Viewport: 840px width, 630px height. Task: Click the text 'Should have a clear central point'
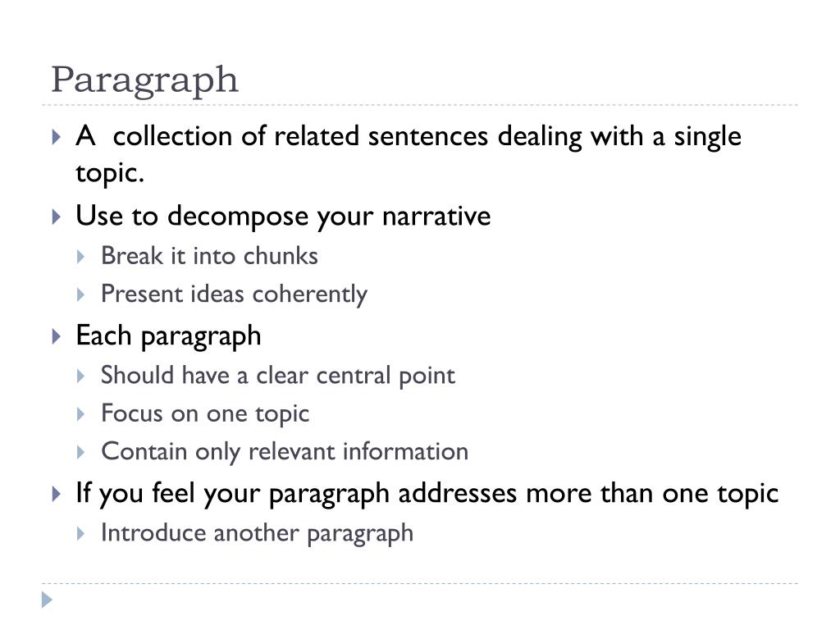[278, 376]
